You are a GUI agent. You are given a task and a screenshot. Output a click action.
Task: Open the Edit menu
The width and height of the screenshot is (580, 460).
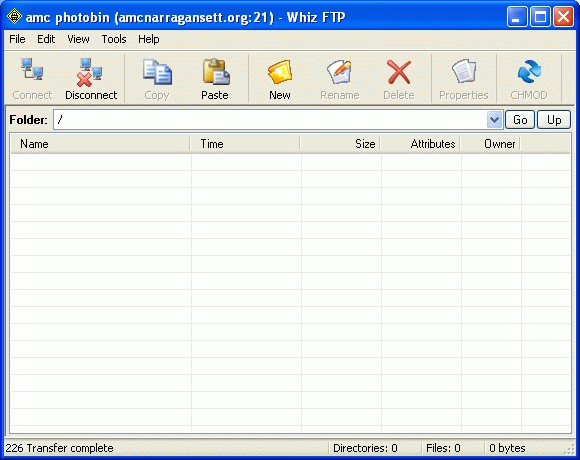(46, 39)
